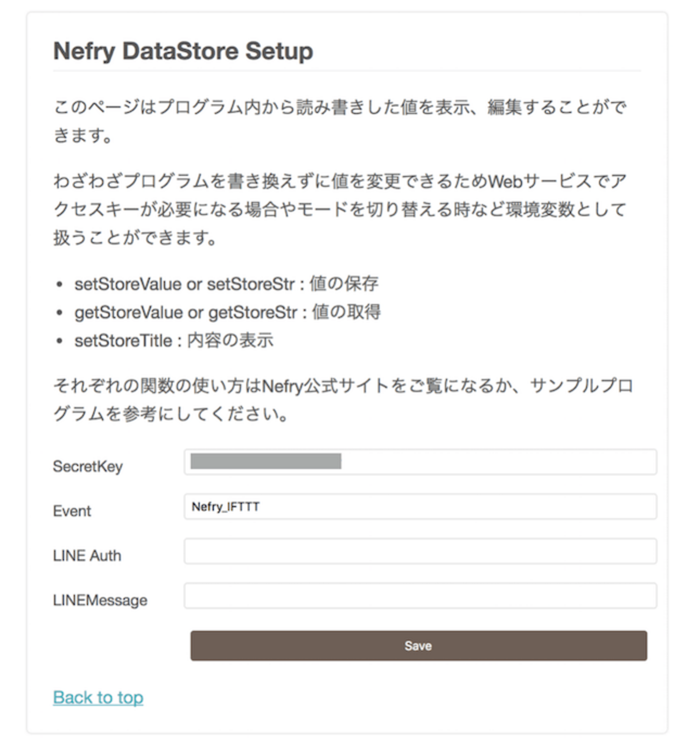700x745 pixels.
Task: Click the LINE Auth label
Action: (87, 555)
